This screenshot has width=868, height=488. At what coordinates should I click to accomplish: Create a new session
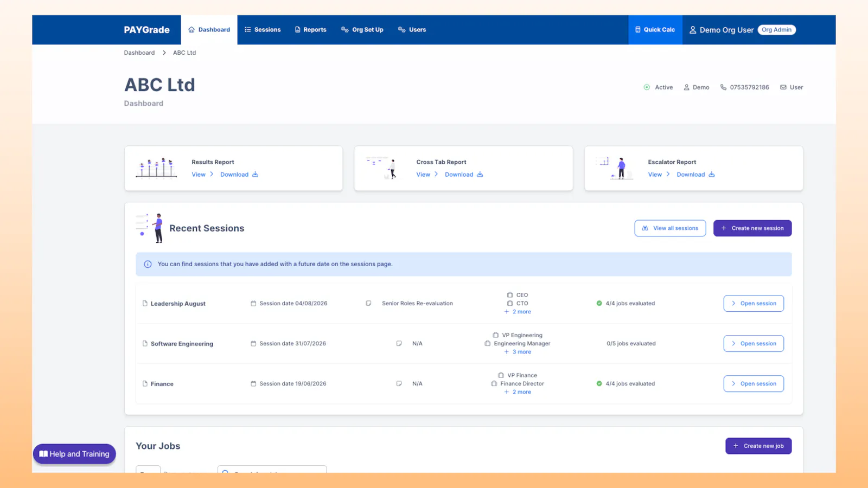pos(752,228)
